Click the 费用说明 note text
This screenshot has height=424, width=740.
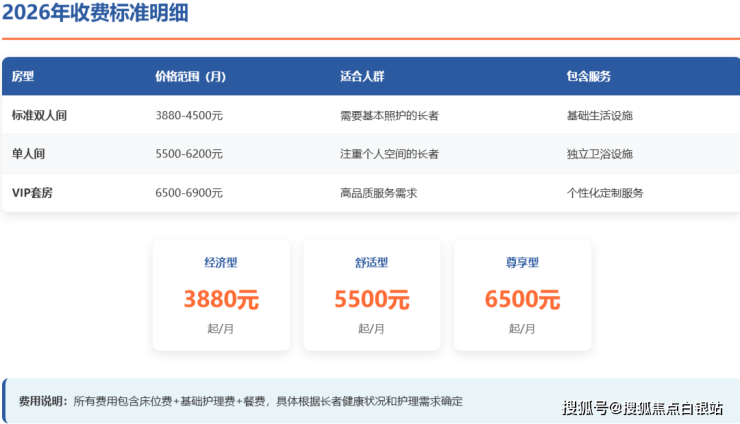point(240,401)
